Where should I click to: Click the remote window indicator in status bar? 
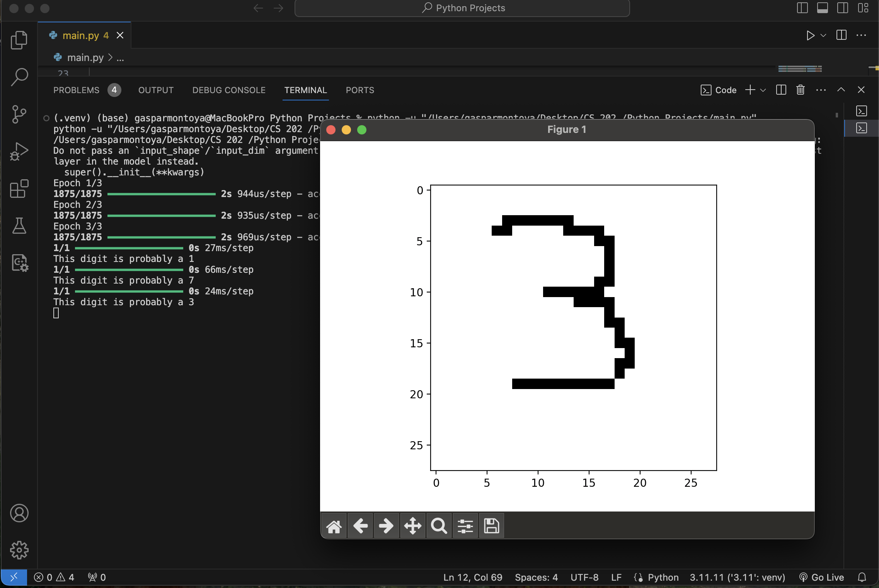click(14, 577)
